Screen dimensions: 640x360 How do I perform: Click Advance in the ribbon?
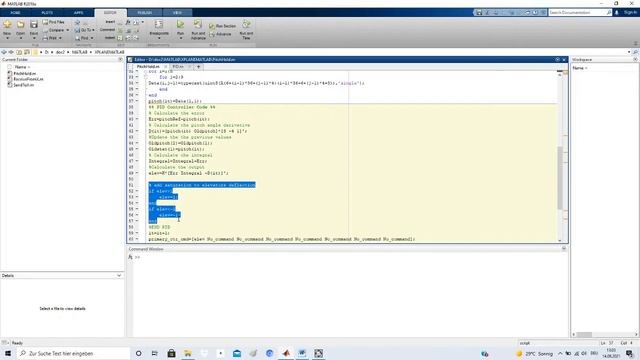click(x=220, y=34)
